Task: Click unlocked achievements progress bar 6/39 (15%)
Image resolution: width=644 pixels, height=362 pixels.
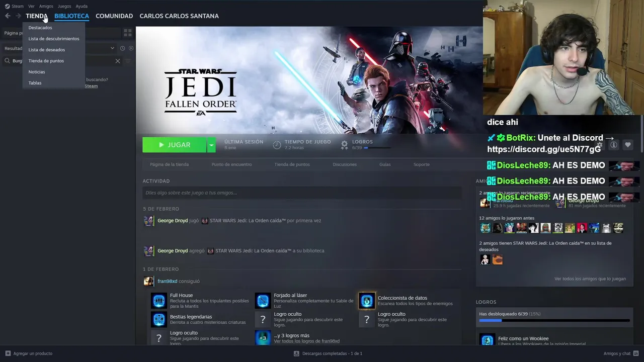Action: [x=554, y=320]
